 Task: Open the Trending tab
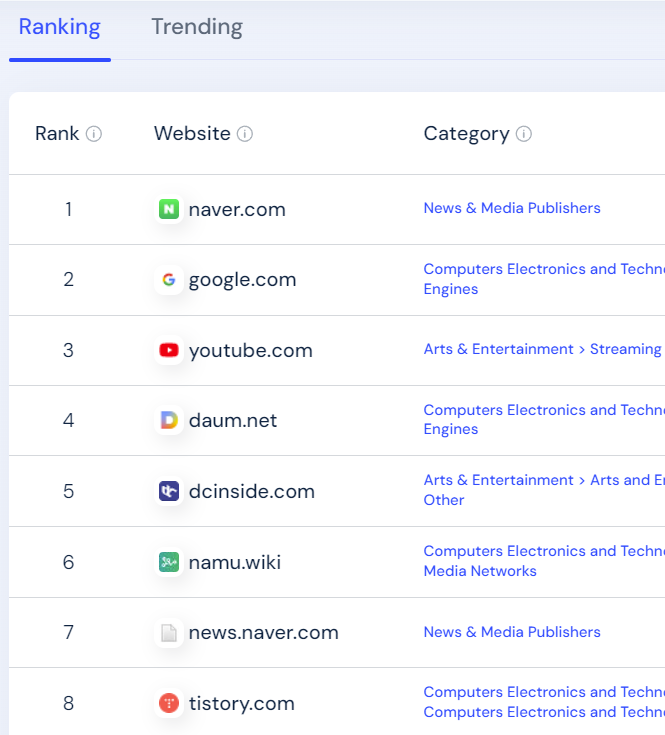[197, 27]
